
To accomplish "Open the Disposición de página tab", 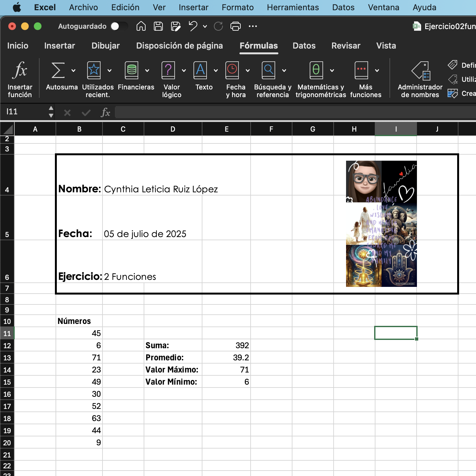I will (179, 46).
